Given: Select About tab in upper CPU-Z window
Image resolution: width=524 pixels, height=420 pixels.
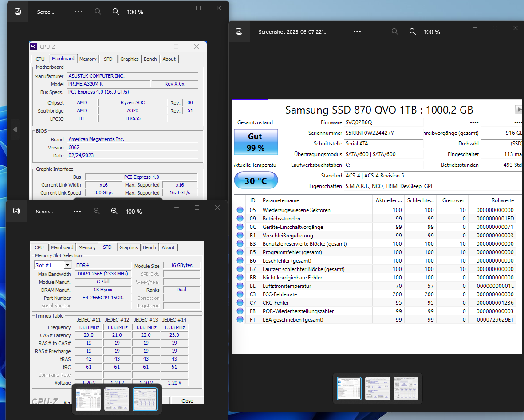Looking at the screenshot, I should (169, 59).
